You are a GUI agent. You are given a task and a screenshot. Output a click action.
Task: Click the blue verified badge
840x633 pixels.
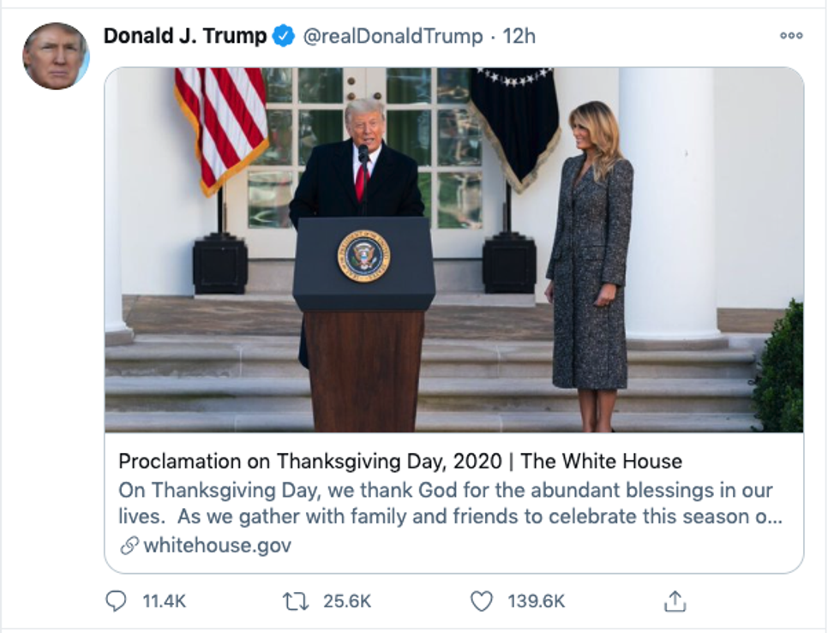point(284,36)
